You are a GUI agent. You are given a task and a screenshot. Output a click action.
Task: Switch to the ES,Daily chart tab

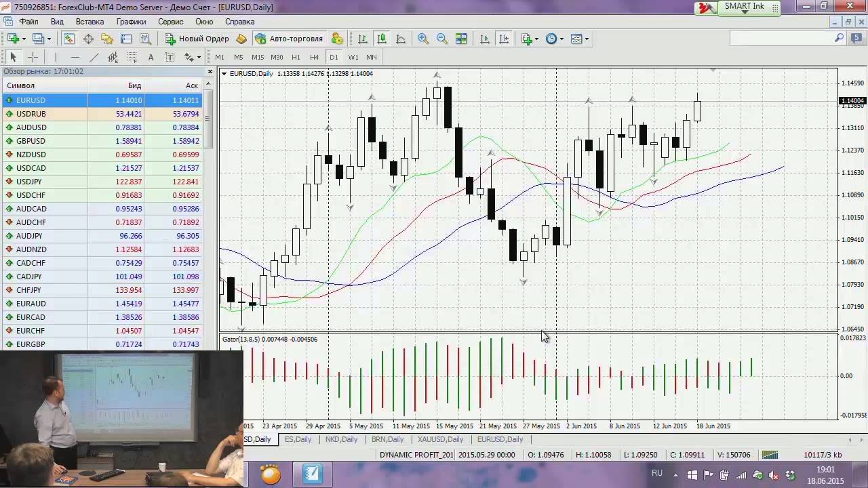298,439
